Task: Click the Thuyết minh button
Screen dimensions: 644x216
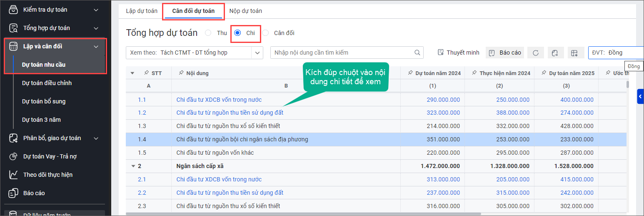Action: click(x=459, y=53)
